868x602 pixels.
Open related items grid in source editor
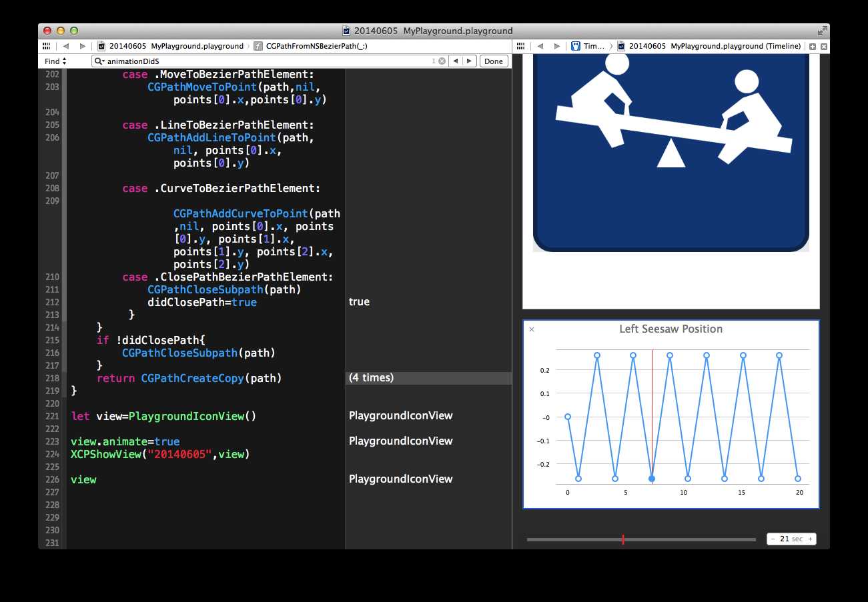pyautogui.click(x=46, y=47)
